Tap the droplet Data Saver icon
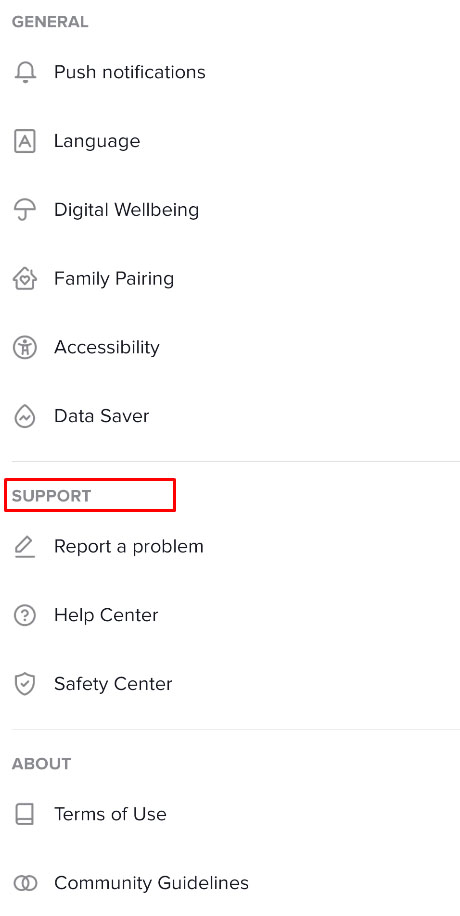The width and height of the screenshot is (460, 916). 25,417
